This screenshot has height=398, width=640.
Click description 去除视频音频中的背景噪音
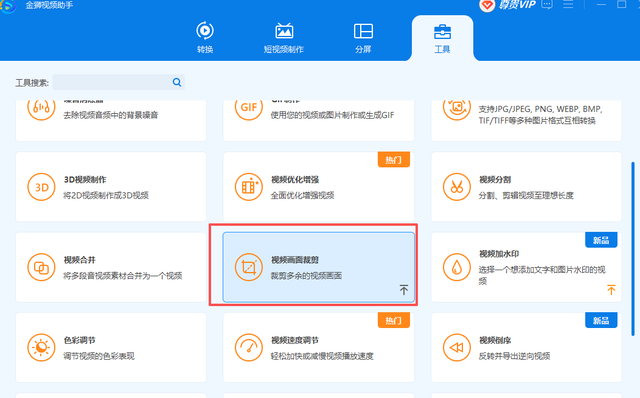pos(111,115)
